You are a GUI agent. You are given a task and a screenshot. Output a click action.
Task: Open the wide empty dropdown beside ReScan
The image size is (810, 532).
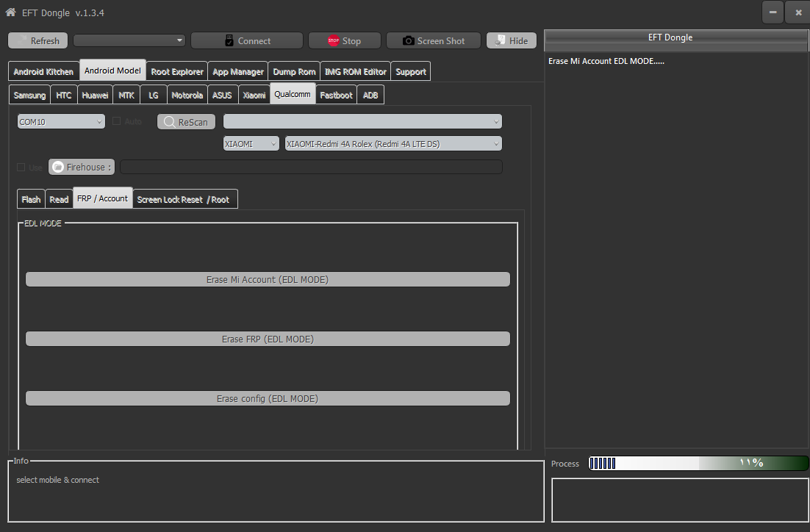(x=362, y=121)
